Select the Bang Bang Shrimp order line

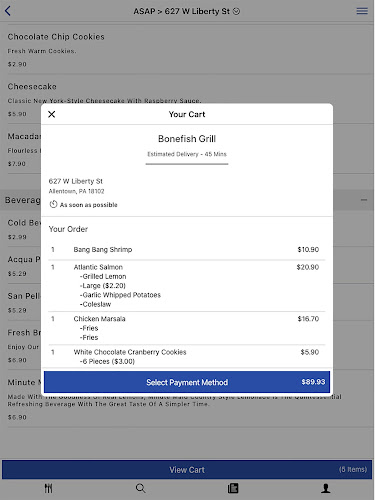187,250
